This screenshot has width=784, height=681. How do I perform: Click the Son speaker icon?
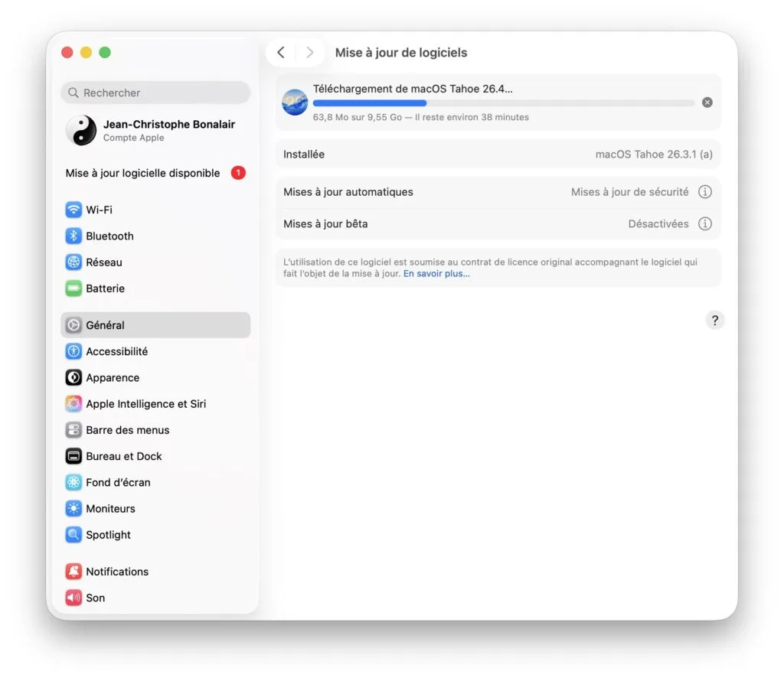pyautogui.click(x=73, y=598)
